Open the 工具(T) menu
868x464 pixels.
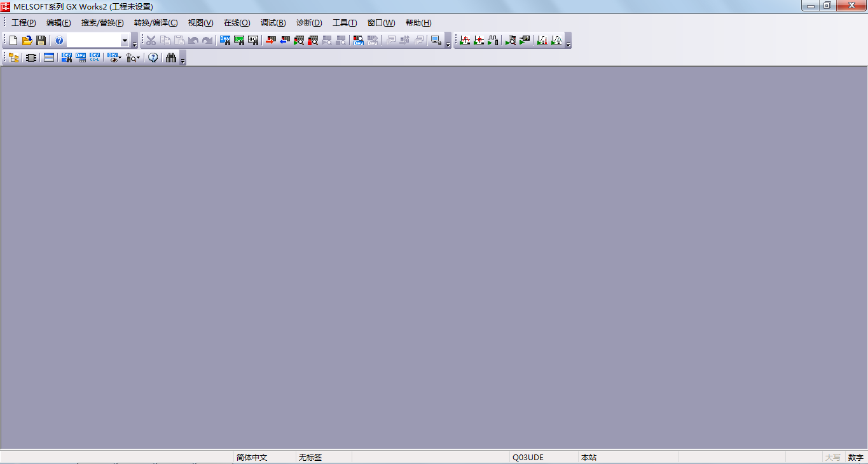(345, 23)
